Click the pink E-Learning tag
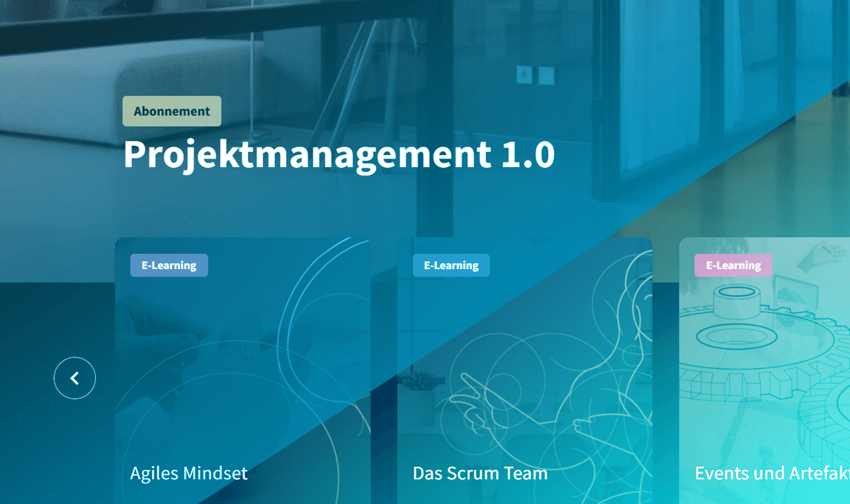 click(x=732, y=265)
